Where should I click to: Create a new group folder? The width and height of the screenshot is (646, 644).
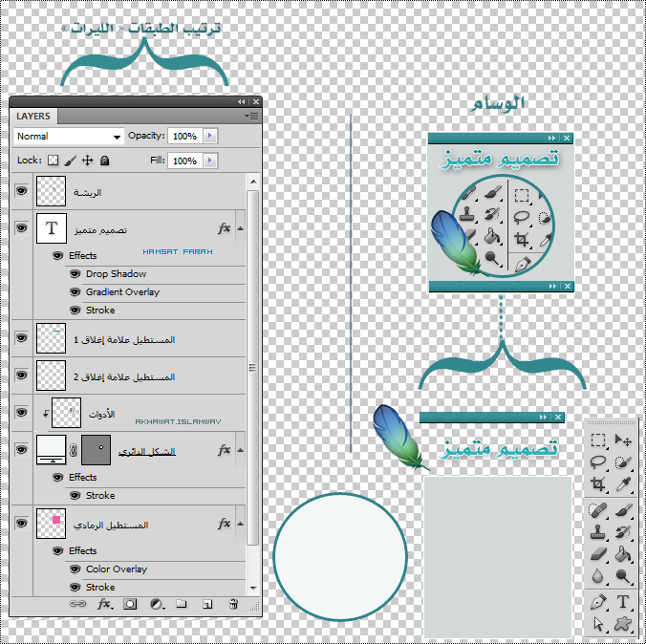(182, 604)
